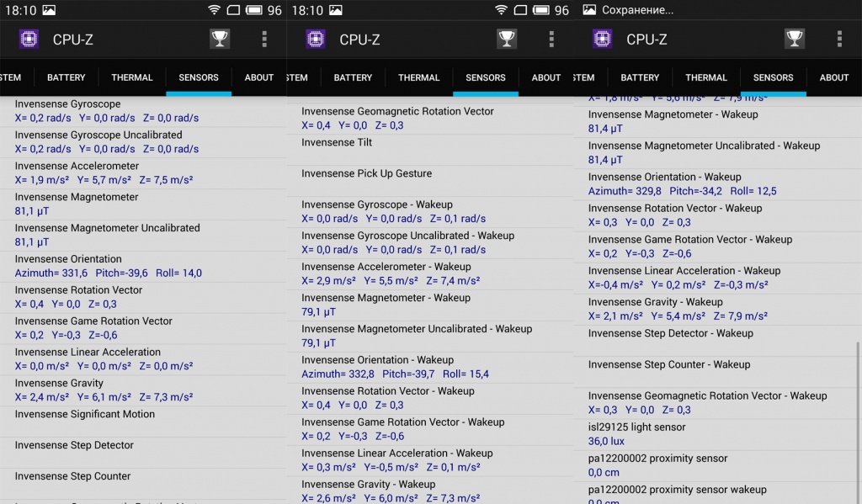Select Invensense Magnetometer Uncalibrated - Wakeup, middle screenshot
The width and height of the screenshot is (862, 504).
(x=430, y=337)
